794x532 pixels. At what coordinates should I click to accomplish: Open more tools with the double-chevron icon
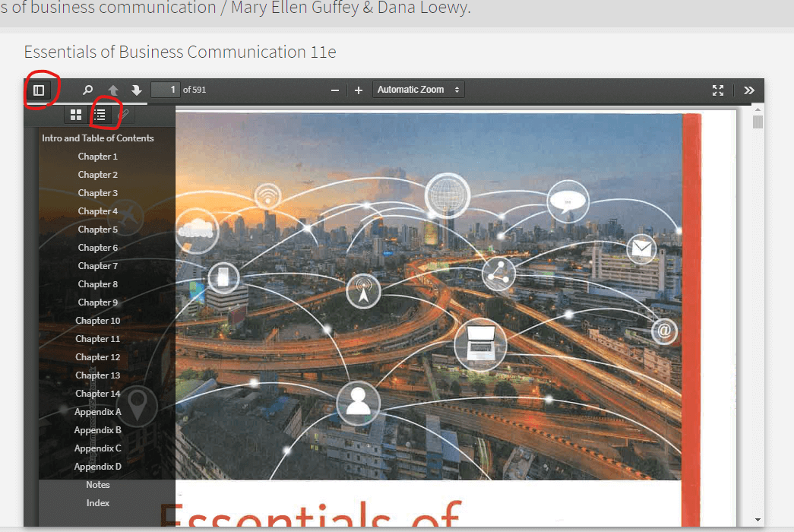[749, 90]
